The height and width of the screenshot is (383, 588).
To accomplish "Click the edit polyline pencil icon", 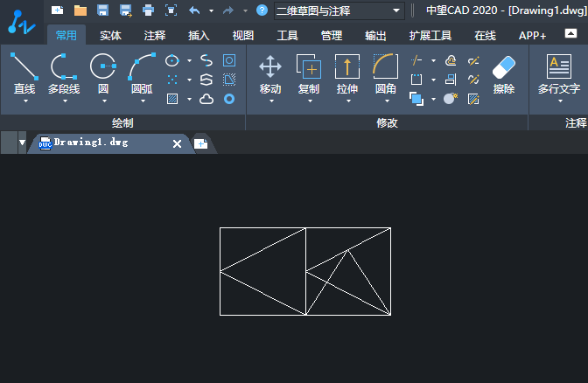I will [473, 60].
